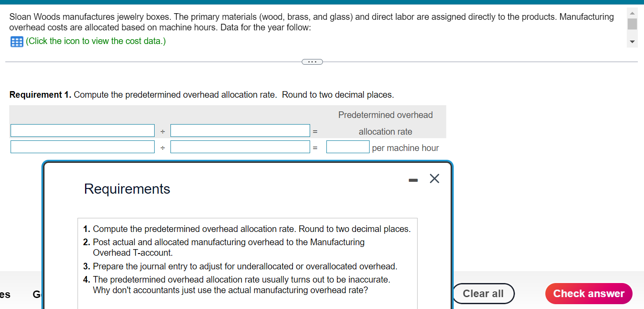Click the Requirement 1 heading above the table
644x309 pixels.
[40, 95]
